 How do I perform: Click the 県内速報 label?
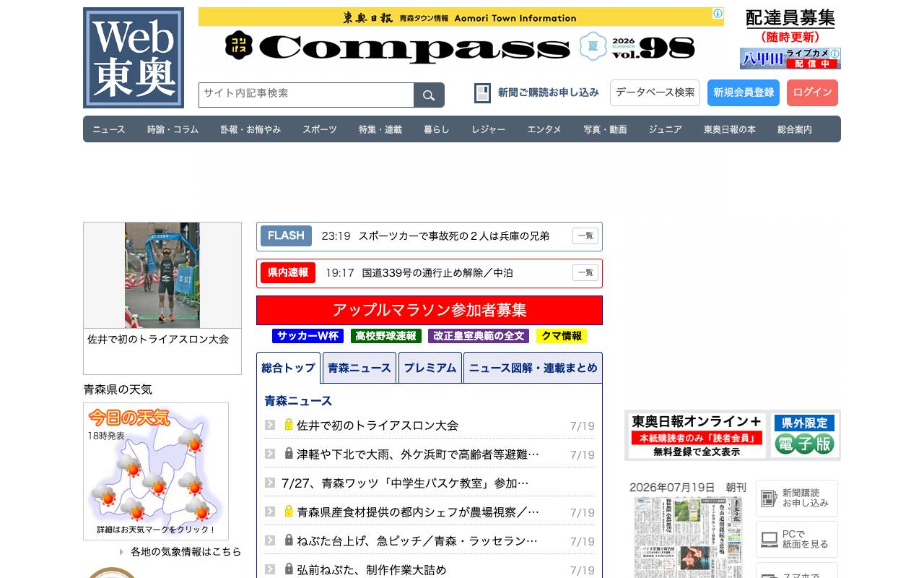click(288, 272)
